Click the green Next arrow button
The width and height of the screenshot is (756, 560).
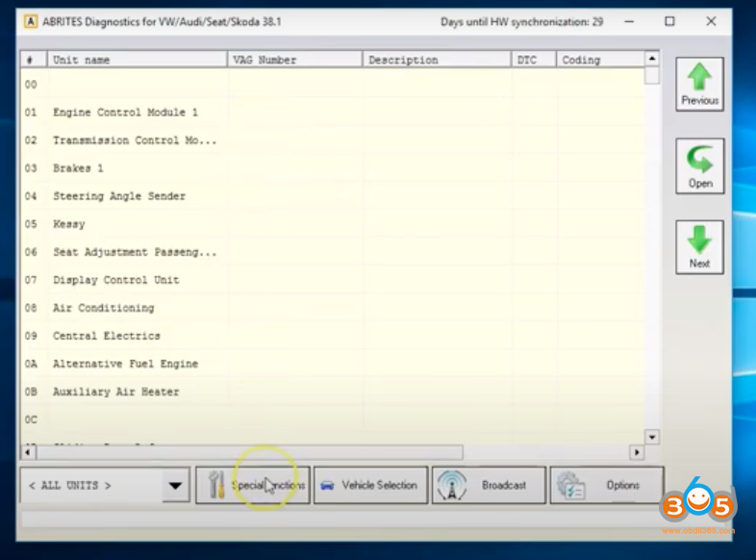pos(699,247)
